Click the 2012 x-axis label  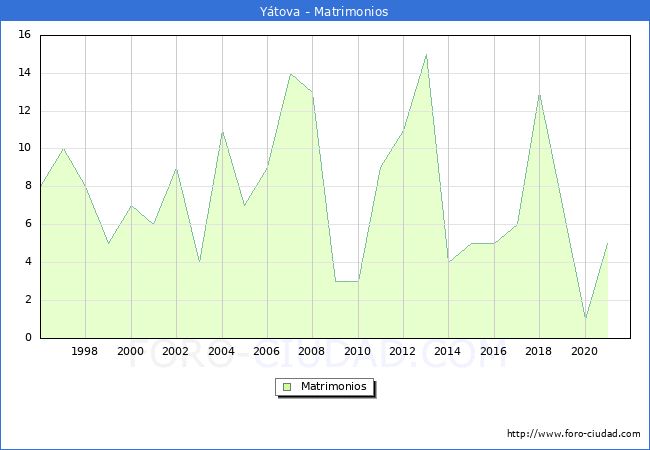coord(403,351)
